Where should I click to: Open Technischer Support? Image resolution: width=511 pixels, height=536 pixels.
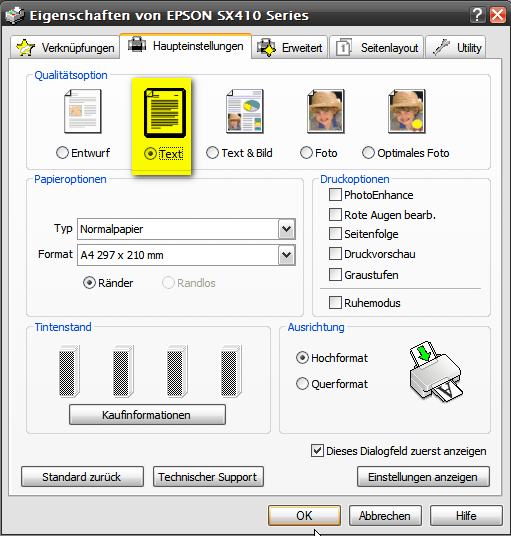coord(208,477)
